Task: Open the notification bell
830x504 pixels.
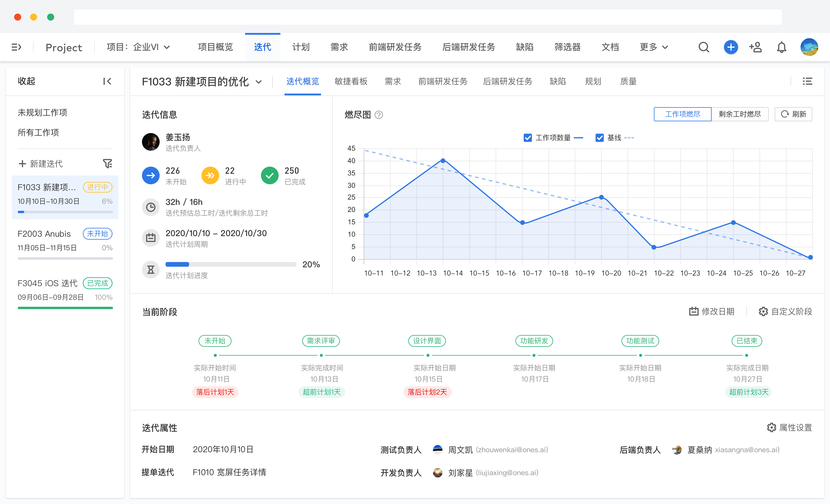Action: point(781,47)
